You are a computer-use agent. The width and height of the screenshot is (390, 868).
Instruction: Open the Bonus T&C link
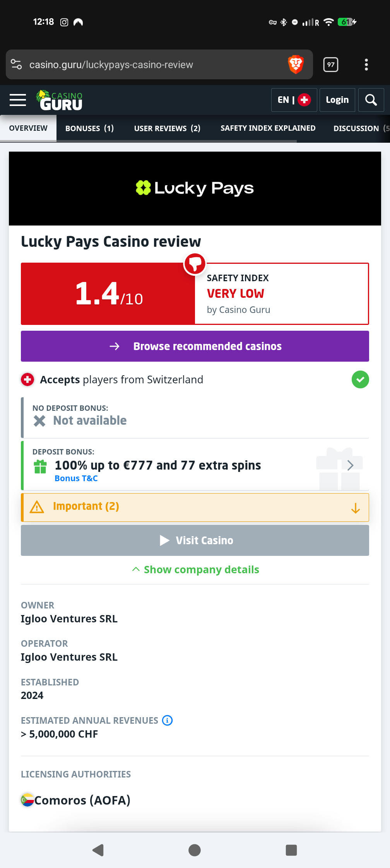point(76,478)
